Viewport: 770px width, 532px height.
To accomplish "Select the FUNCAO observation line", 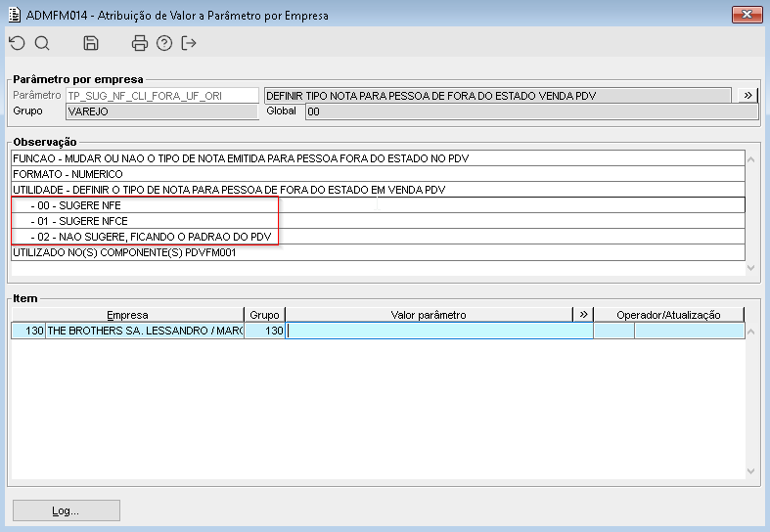I will point(378,158).
